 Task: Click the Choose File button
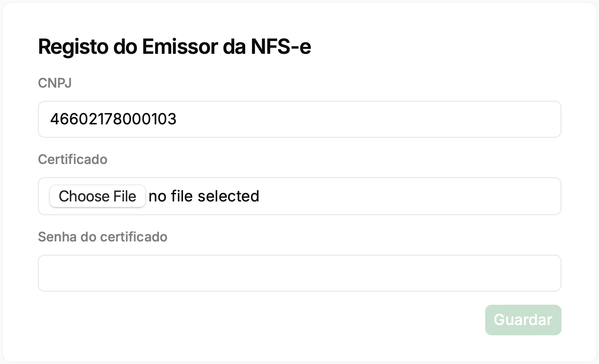click(97, 196)
